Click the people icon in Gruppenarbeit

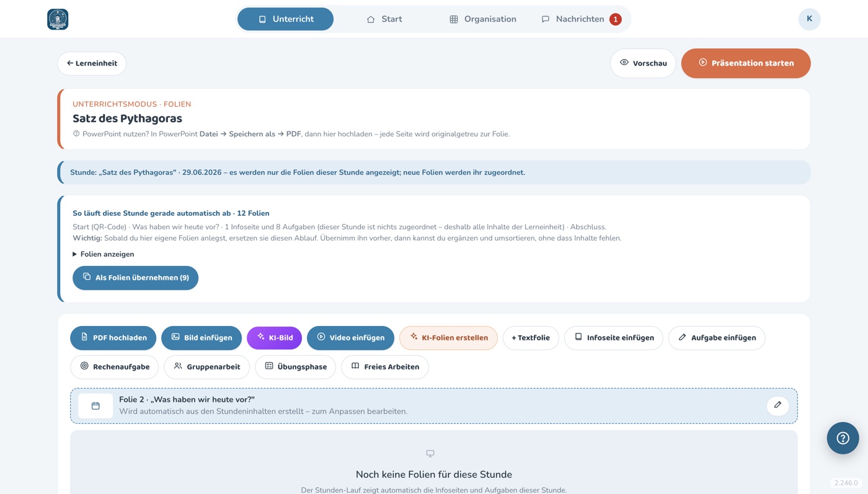tap(178, 366)
